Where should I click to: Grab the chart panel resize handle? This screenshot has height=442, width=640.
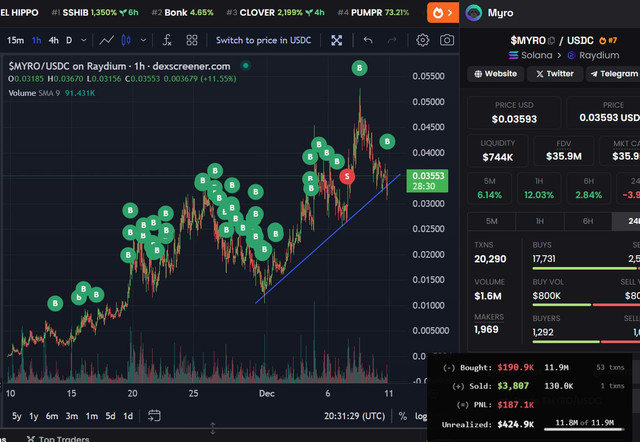[213, 428]
